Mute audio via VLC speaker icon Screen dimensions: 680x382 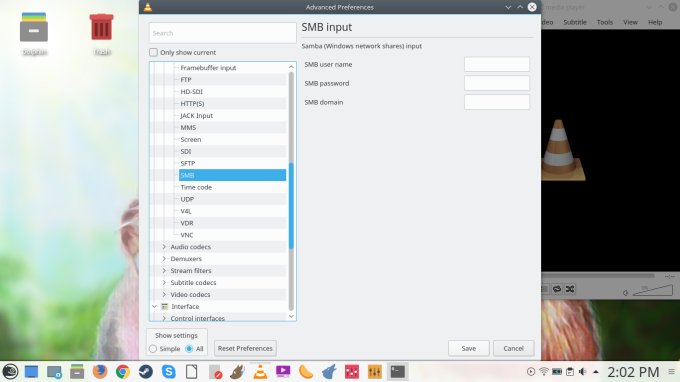[625, 293]
